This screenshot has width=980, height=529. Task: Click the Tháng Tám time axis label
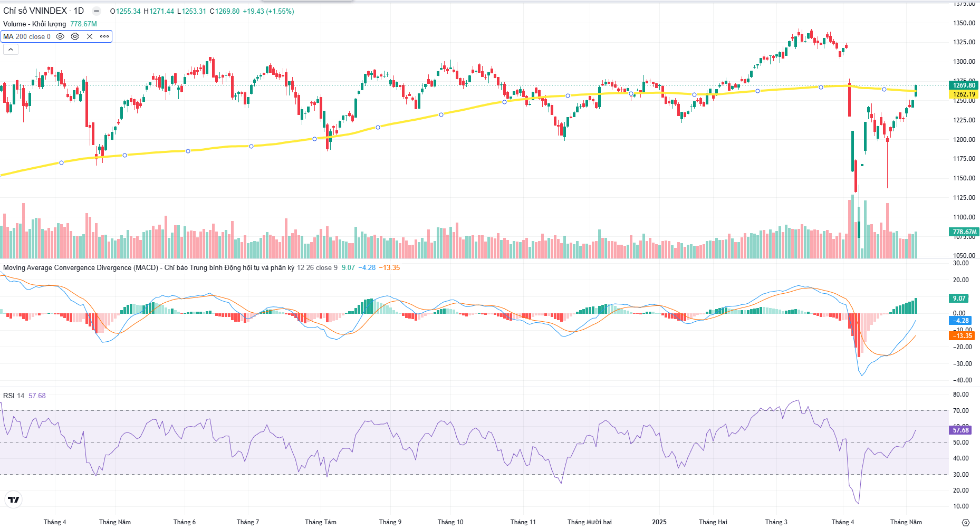point(321,522)
